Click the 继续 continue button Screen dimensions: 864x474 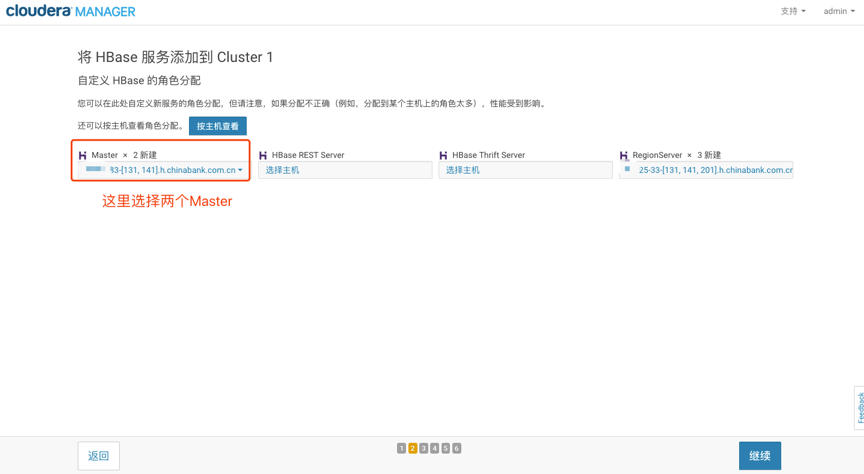(x=760, y=456)
